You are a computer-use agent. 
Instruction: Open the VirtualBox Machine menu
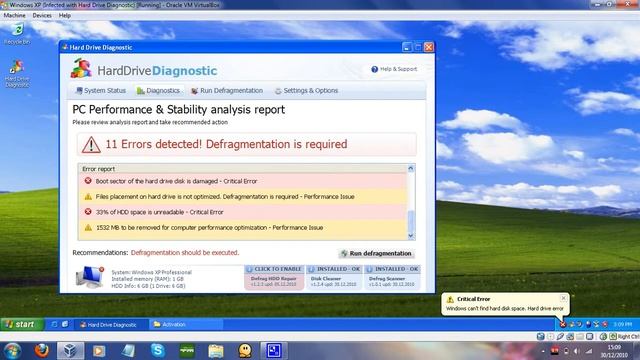[x=14, y=16]
